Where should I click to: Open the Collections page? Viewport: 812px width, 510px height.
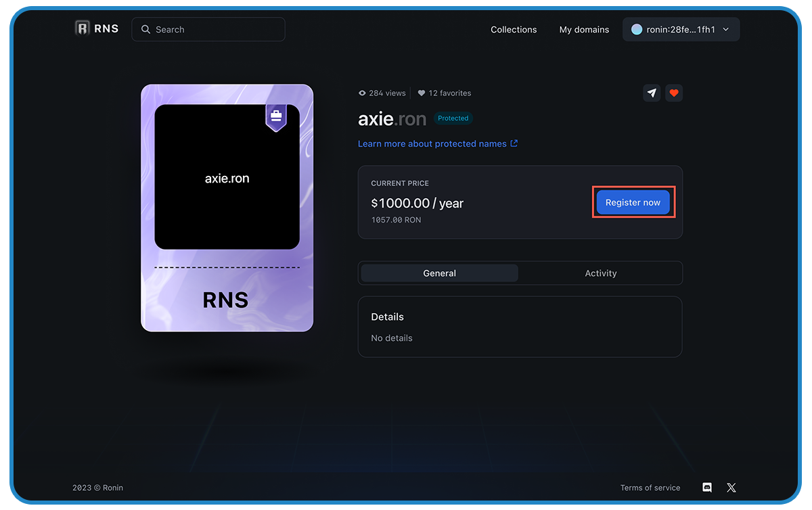[514, 30]
